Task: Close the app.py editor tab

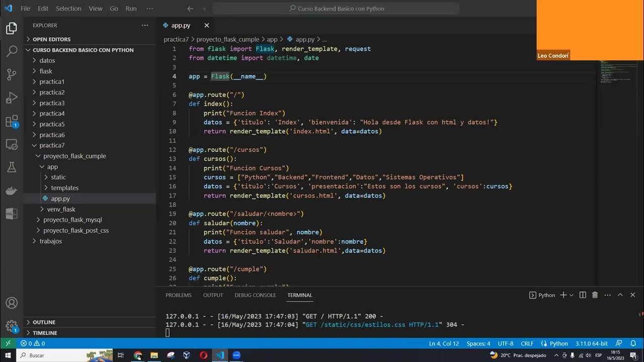Action: (206, 25)
